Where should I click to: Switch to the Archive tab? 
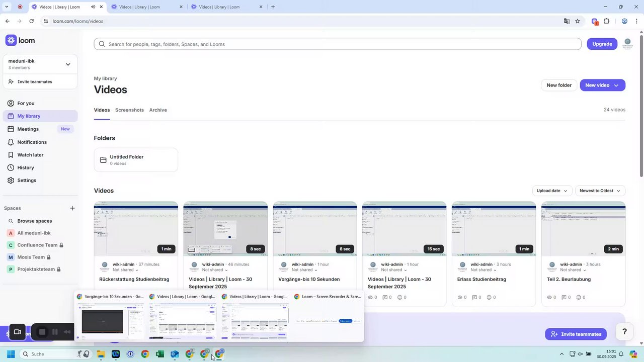point(158,110)
